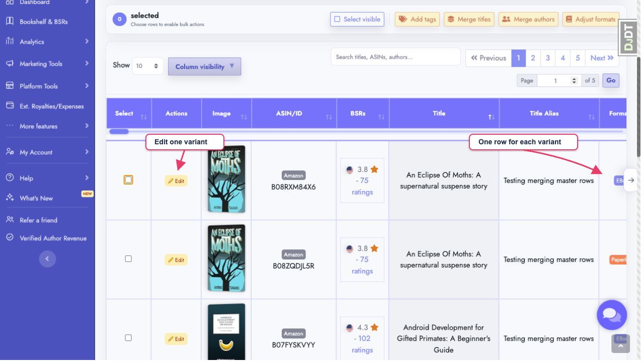Open Verified Author Revenue page
The width and height of the screenshot is (644, 362).
[53, 238]
